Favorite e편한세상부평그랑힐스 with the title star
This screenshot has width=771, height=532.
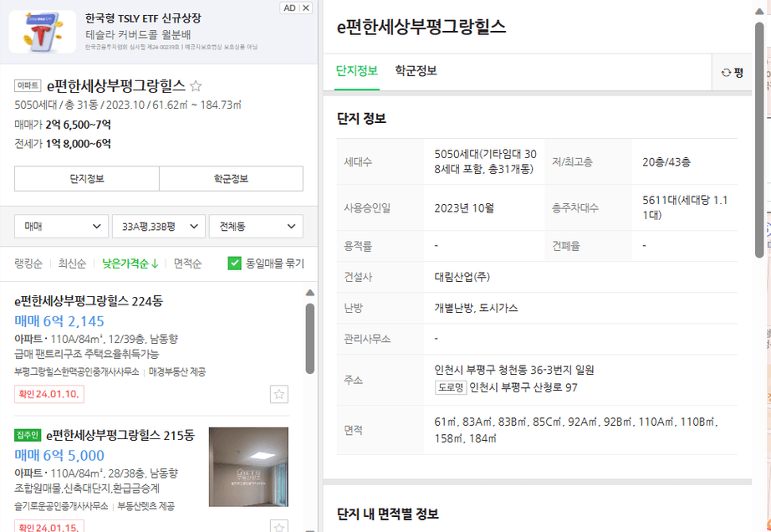196,86
